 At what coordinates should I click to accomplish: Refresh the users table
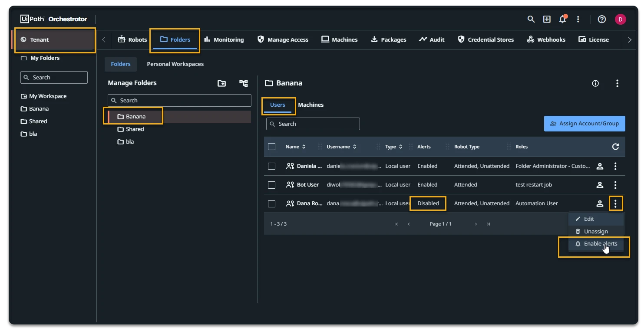pyautogui.click(x=615, y=147)
